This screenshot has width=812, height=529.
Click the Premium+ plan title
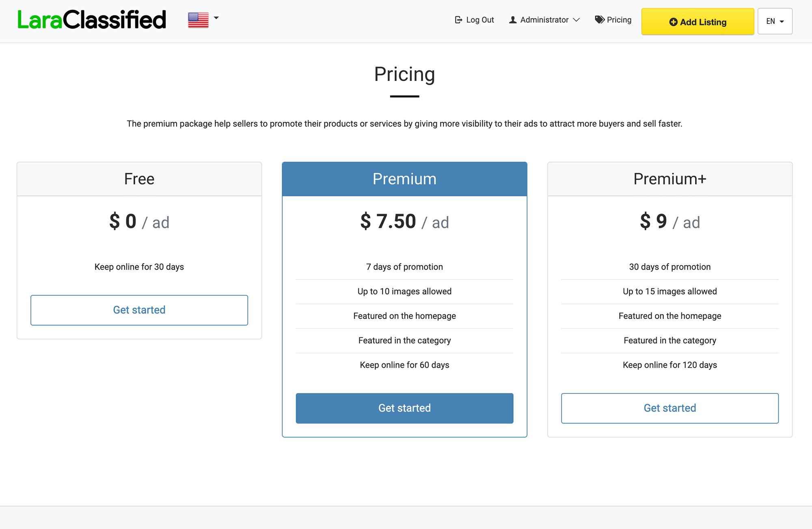click(669, 179)
